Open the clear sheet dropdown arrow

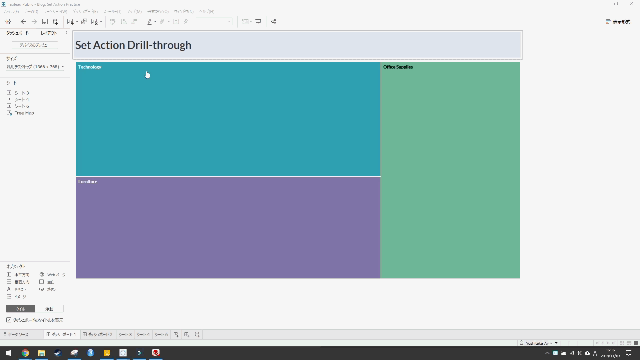(x=101, y=22)
